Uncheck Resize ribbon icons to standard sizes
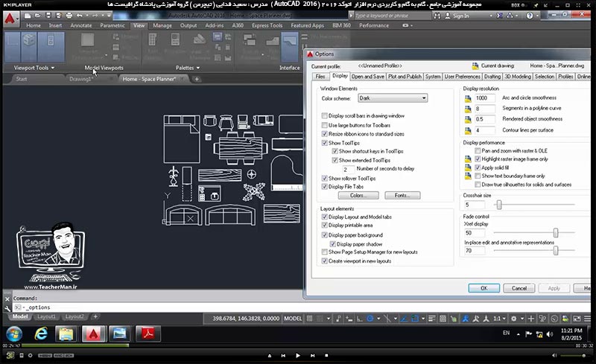The image size is (596, 364). tap(324, 134)
